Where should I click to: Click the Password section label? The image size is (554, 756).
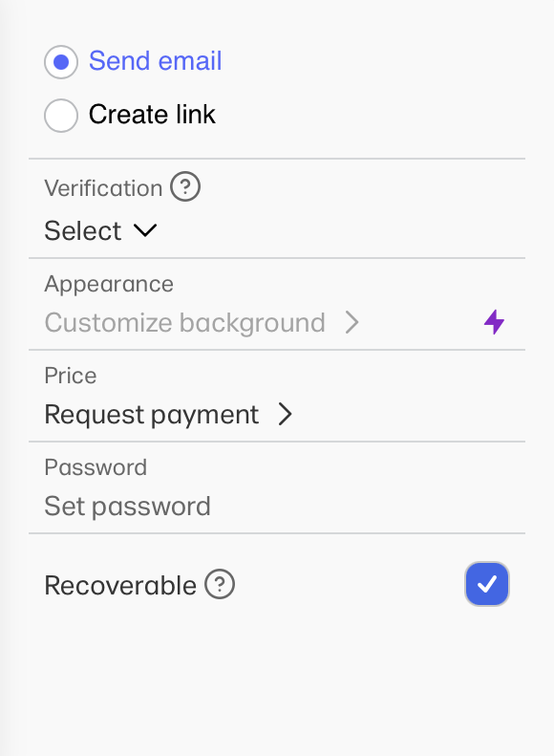coord(96,467)
